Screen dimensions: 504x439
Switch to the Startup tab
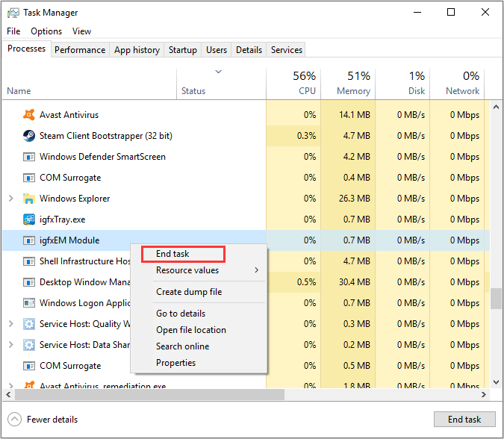pos(183,50)
